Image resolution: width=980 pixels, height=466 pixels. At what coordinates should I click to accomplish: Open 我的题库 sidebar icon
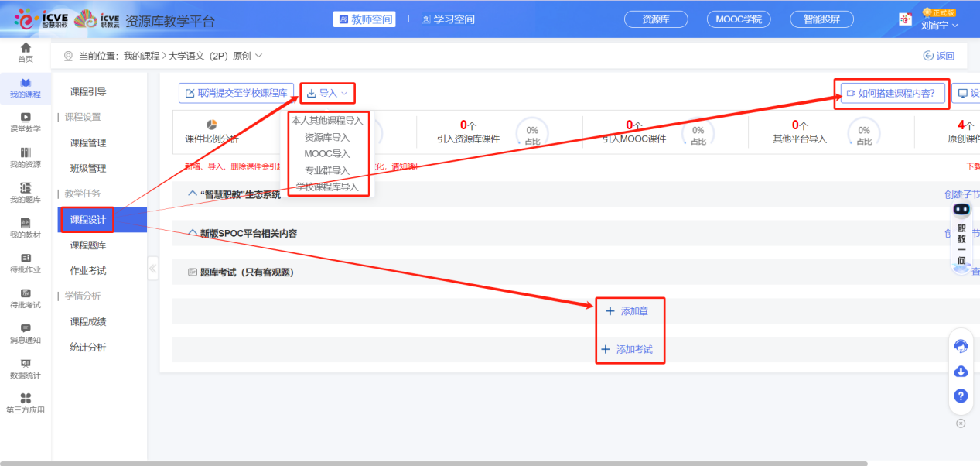point(26,192)
